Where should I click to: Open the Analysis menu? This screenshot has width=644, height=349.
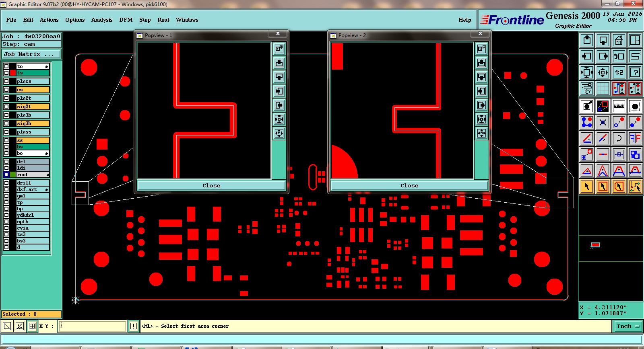(x=102, y=20)
